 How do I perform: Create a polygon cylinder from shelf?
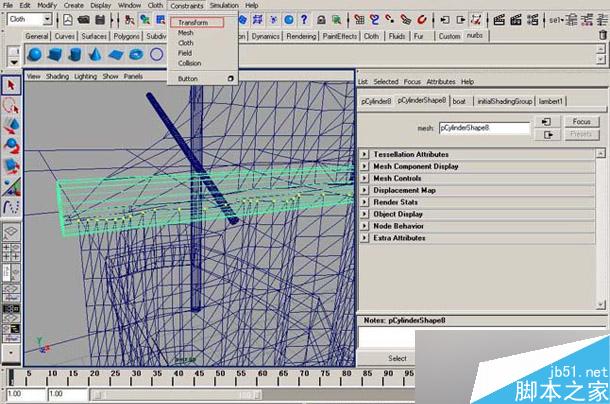75,54
